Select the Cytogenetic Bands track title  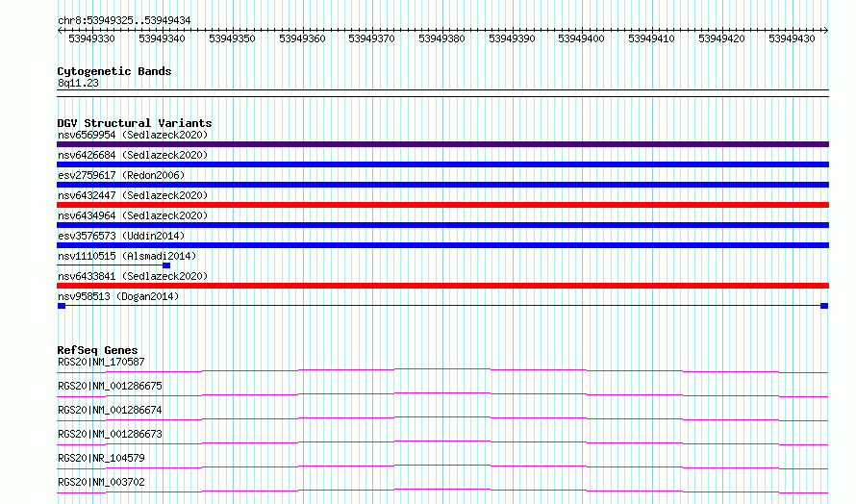click(114, 71)
